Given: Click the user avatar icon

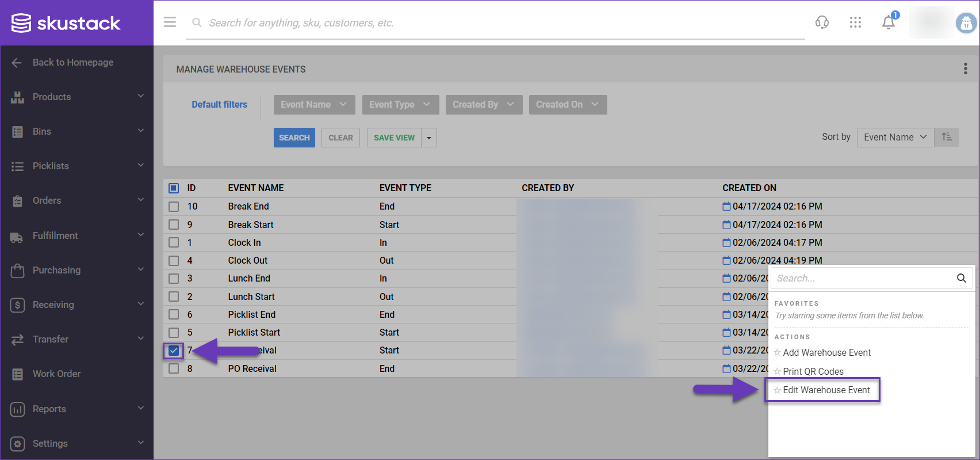Looking at the screenshot, I should point(966,23).
